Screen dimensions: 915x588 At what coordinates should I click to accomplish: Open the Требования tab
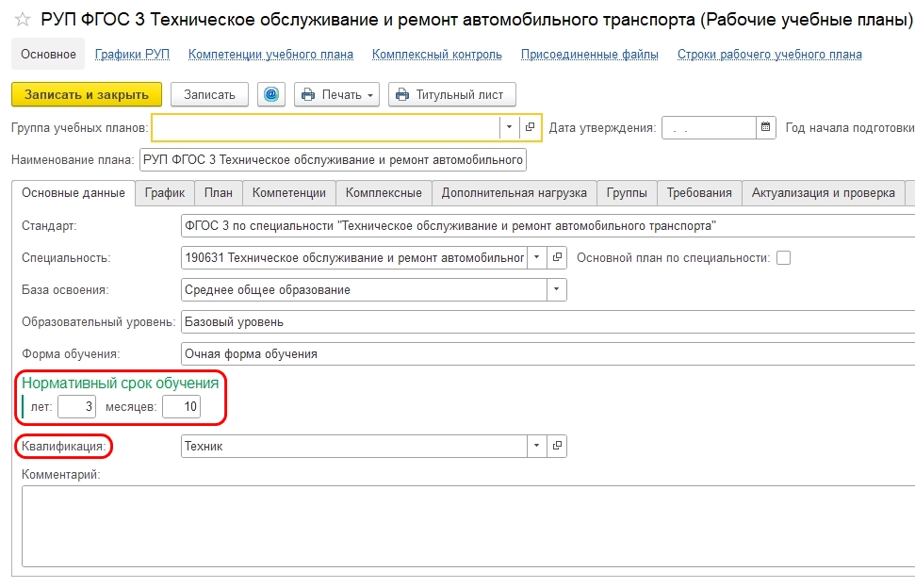click(699, 193)
